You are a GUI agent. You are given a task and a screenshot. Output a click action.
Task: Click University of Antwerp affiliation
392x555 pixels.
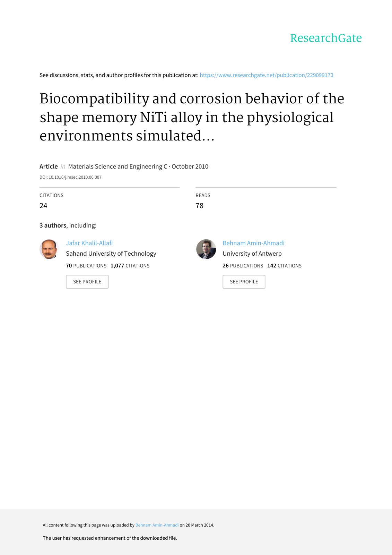[252, 254]
